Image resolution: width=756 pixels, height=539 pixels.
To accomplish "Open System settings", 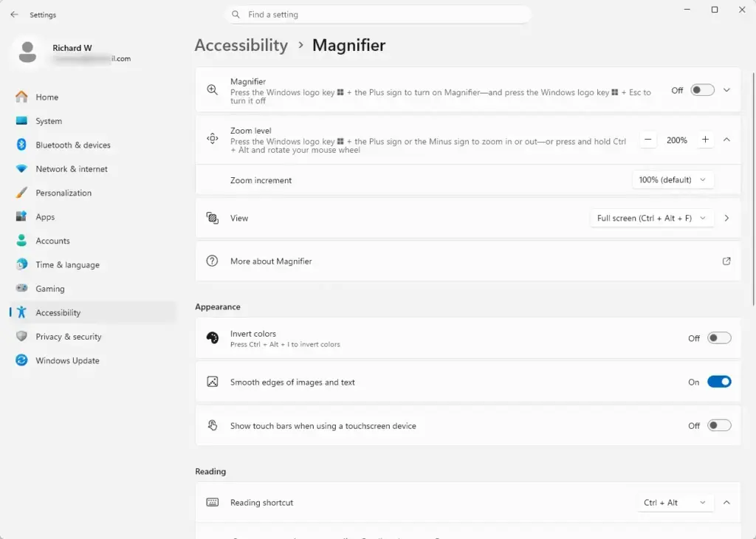I will pyautogui.click(x=93, y=121).
